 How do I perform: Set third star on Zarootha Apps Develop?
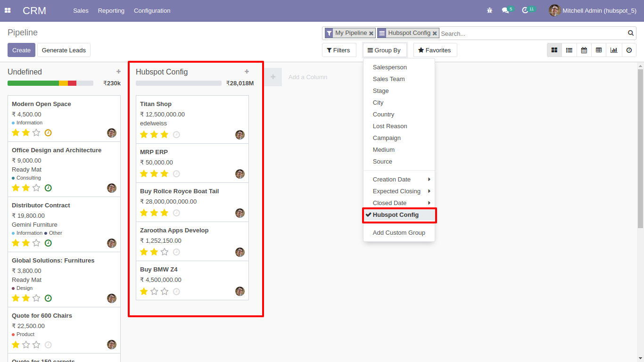(x=165, y=252)
